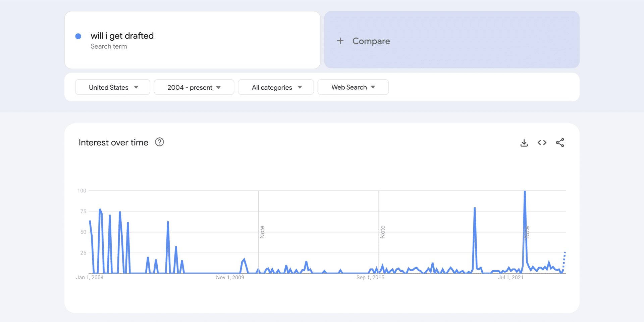Click the blue dot beside 'will i get drafted'
644x322 pixels.
(78, 36)
